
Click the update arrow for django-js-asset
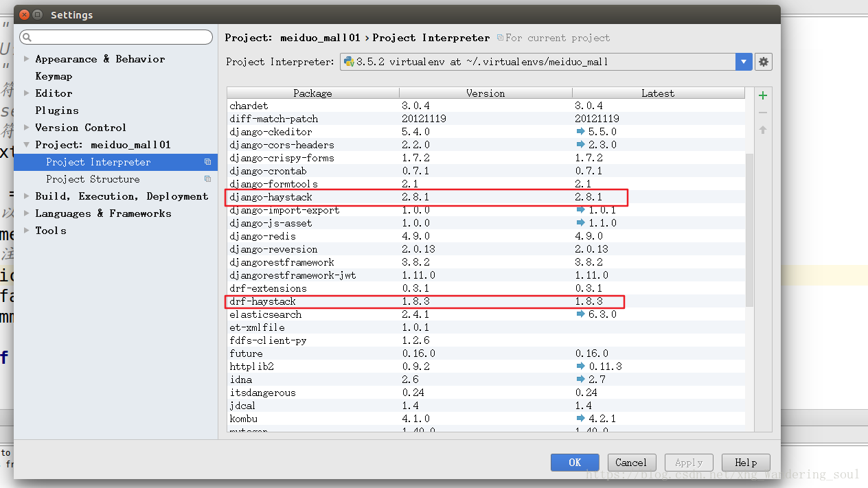pyautogui.click(x=581, y=223)
